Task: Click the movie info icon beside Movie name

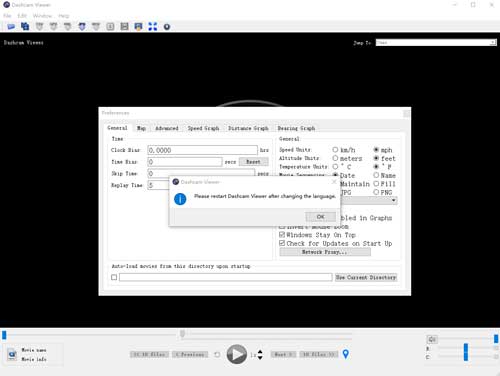Action: [x=12, y=354]
